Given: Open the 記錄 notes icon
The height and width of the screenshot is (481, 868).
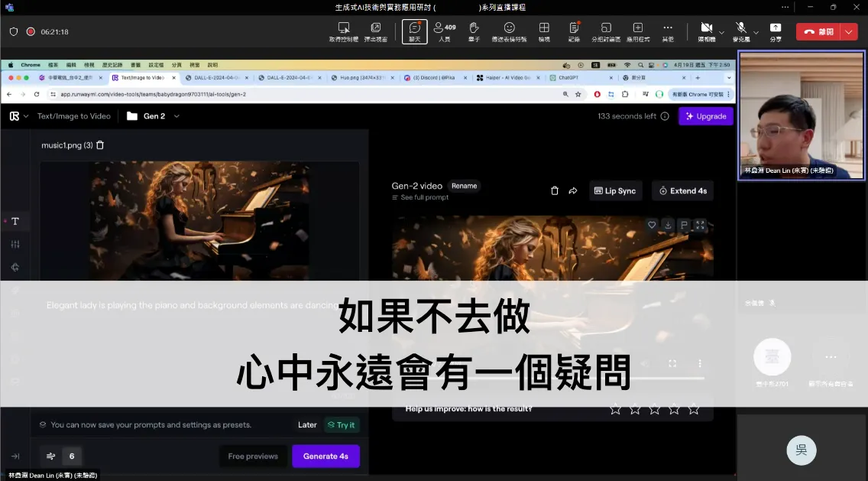Looking at the screenshot, I should click(x=574, y=31).
